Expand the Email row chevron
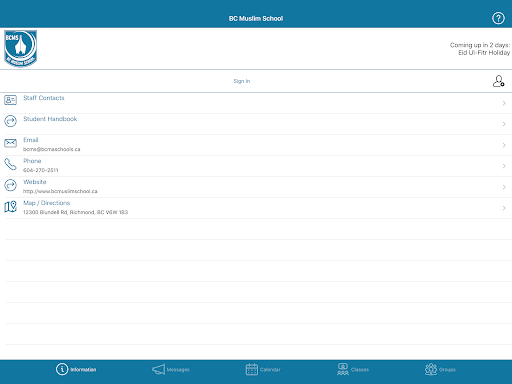The height and width of the screenshot is (384, 512). coord(504,145)
